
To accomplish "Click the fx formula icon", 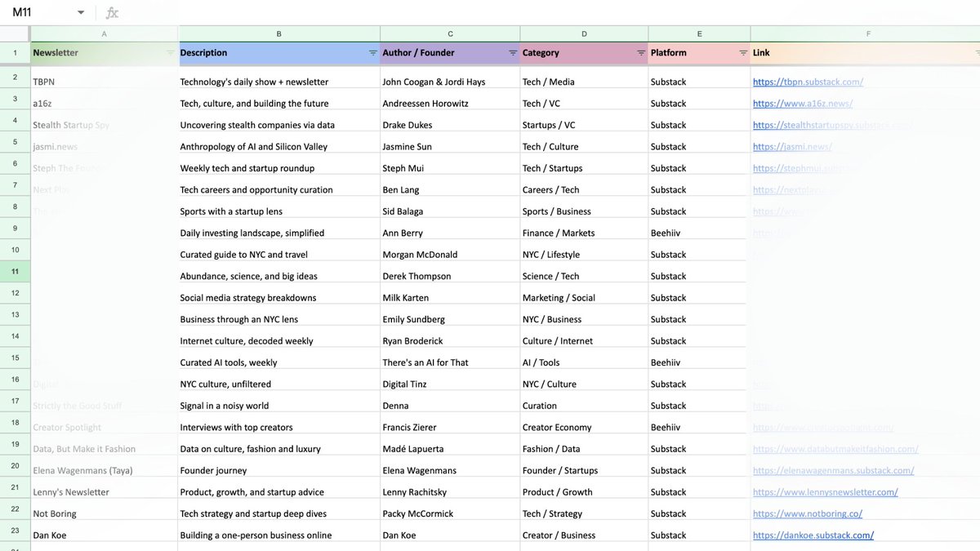I will pos(113,13).
